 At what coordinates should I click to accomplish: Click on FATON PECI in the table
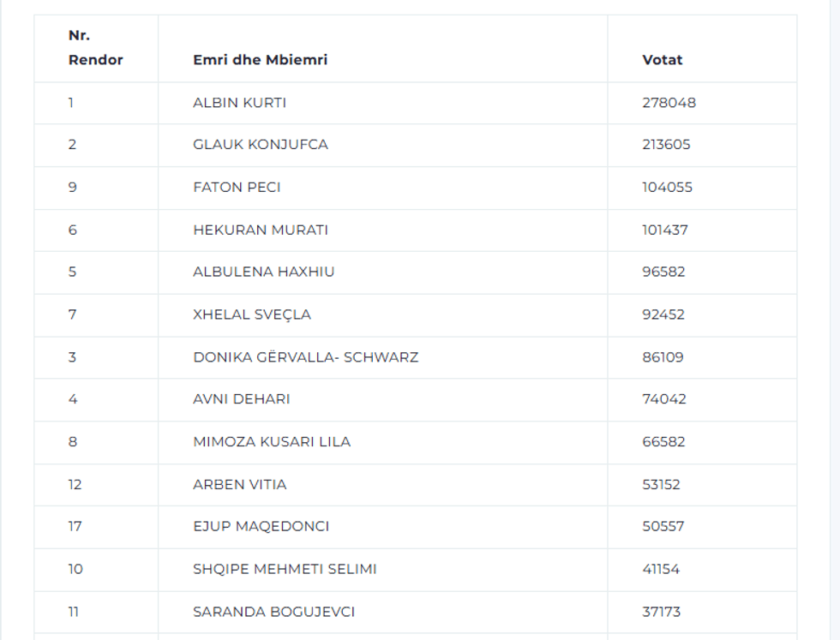pyautogui.click(x=237, y=187)
